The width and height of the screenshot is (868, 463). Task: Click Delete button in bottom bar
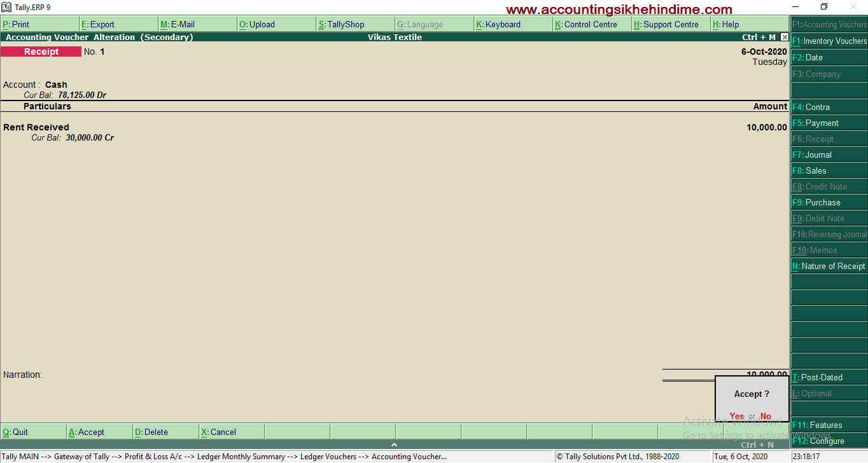[165, 432]
